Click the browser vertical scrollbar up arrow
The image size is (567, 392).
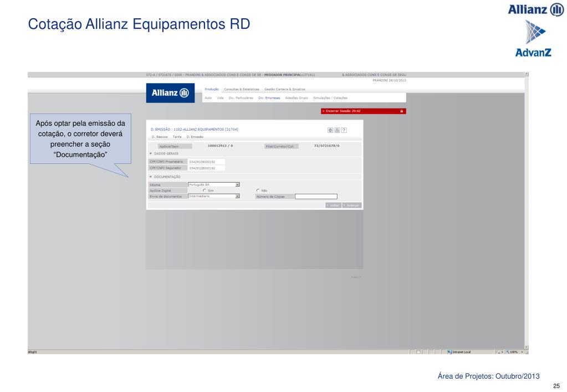coord(527,74)
